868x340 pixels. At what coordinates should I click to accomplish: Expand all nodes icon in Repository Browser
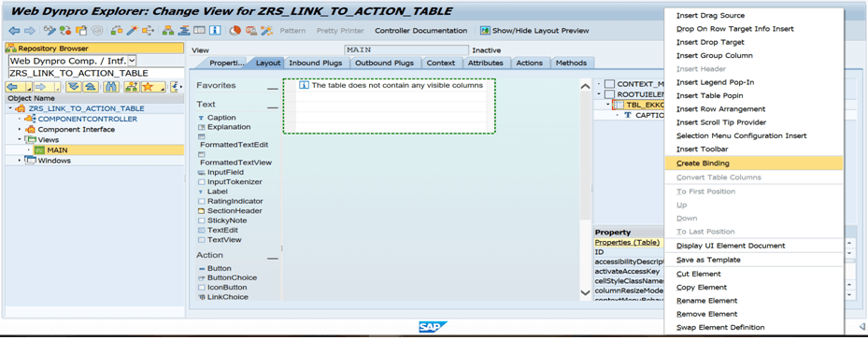[74, 87]
